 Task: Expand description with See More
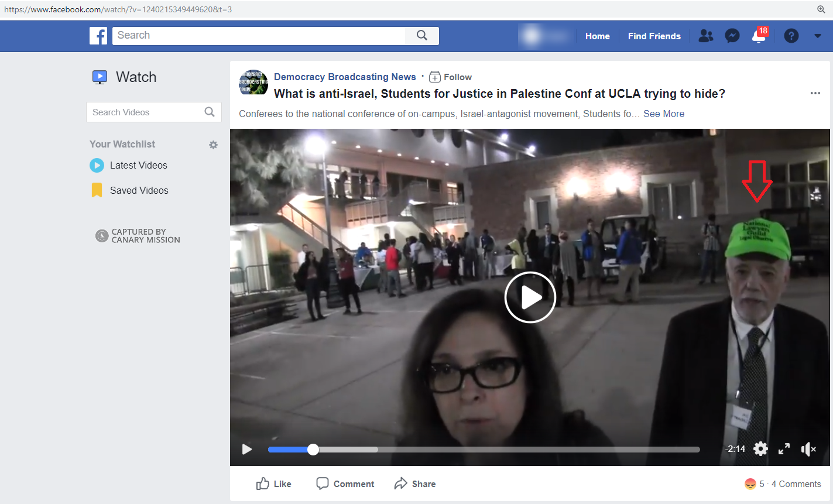tap(664, 114)
